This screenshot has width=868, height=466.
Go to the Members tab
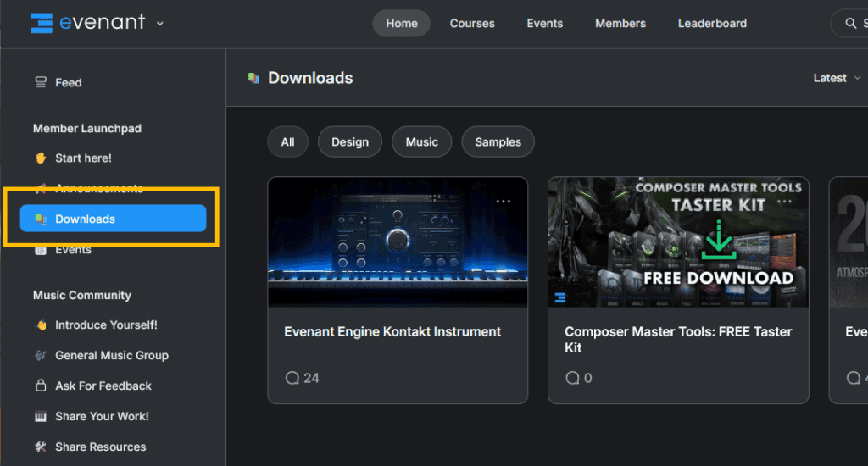pyautogui.click(x=620, y=24)
